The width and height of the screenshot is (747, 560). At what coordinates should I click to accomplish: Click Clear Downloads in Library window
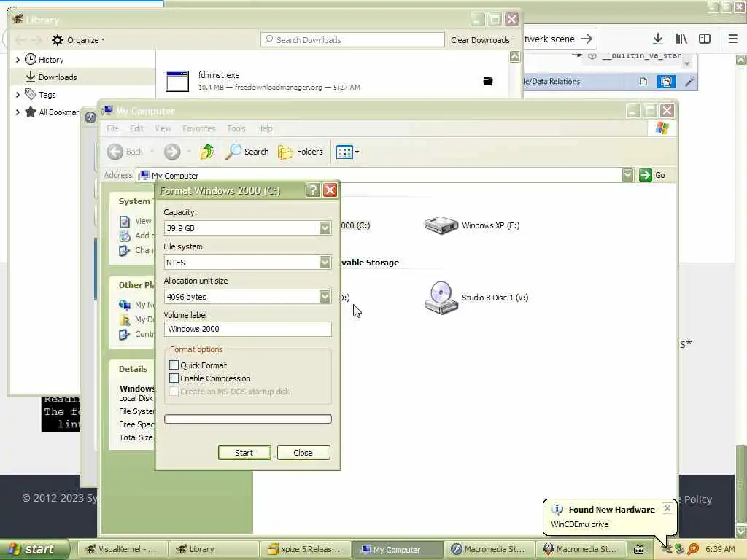click(480, 40)
